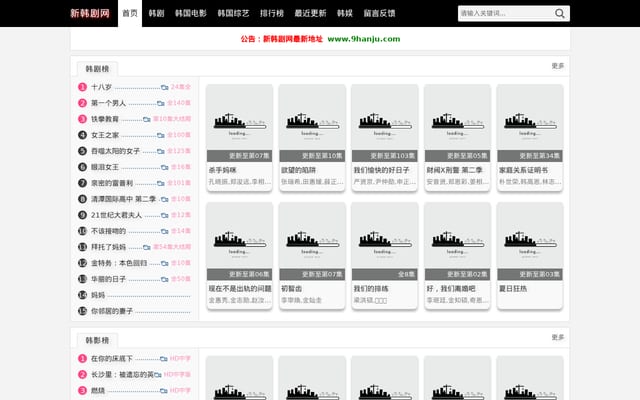Open the 初智齿 poster thumbnail
The image size is (640, 400).
pos(312,241)
